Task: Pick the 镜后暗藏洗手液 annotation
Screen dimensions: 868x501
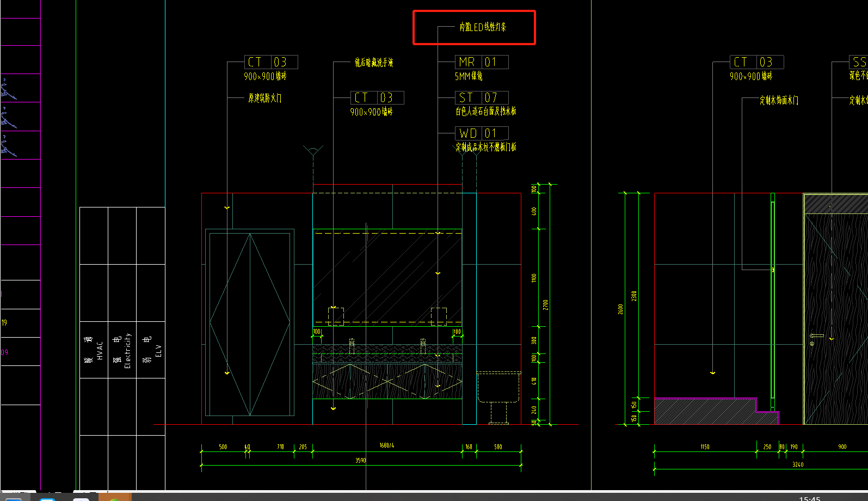Action: [x=374, y=63]
